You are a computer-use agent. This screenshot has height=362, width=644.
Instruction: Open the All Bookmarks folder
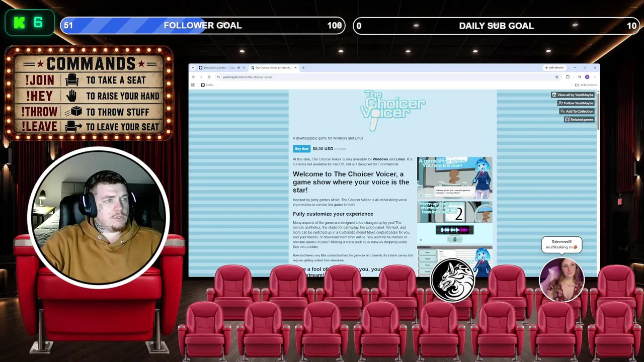click(586, 85)
